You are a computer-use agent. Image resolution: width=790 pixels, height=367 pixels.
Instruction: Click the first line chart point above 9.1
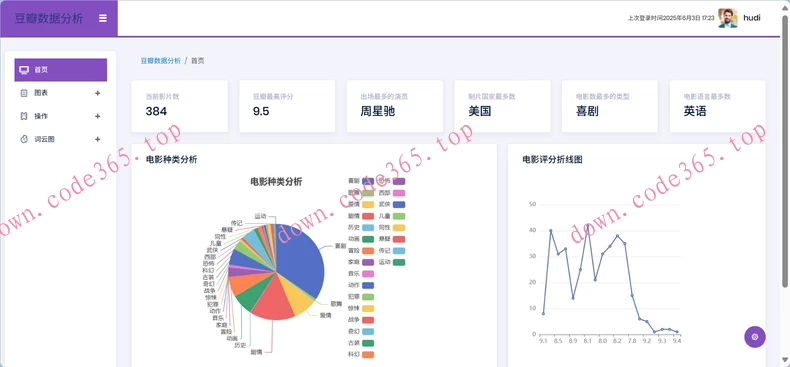[543, 314]
